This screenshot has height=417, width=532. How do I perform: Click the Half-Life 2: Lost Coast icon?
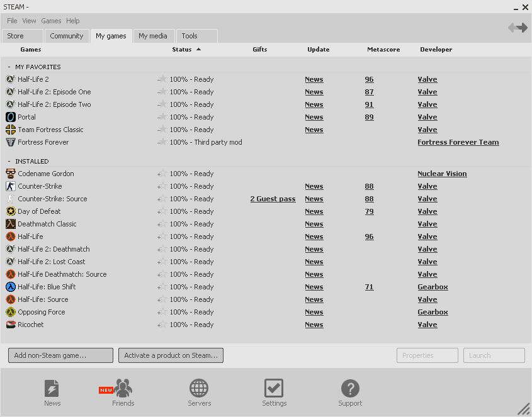[11, 262]
